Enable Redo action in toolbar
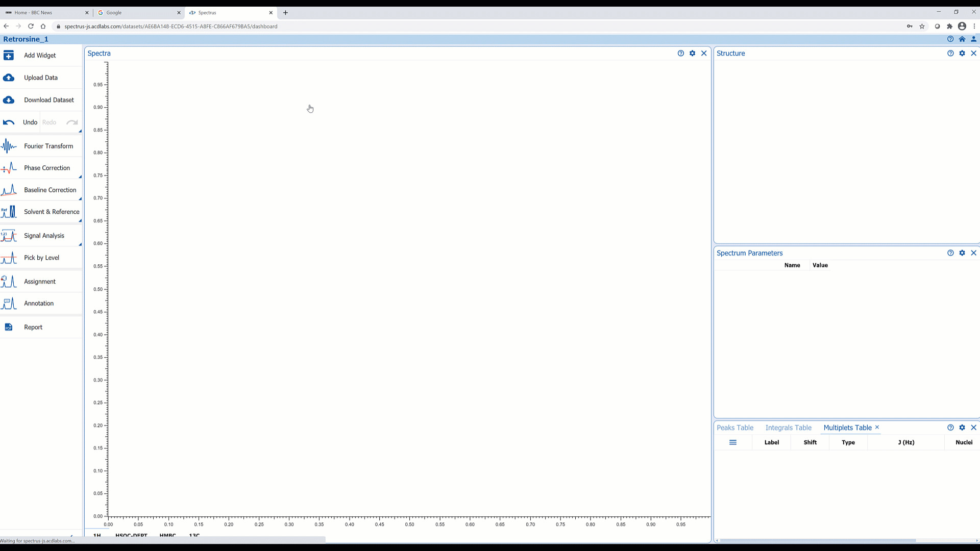Image resolution: width=980 pixels, height=551 pixels. pyautogui.click(x=48, y=122)
